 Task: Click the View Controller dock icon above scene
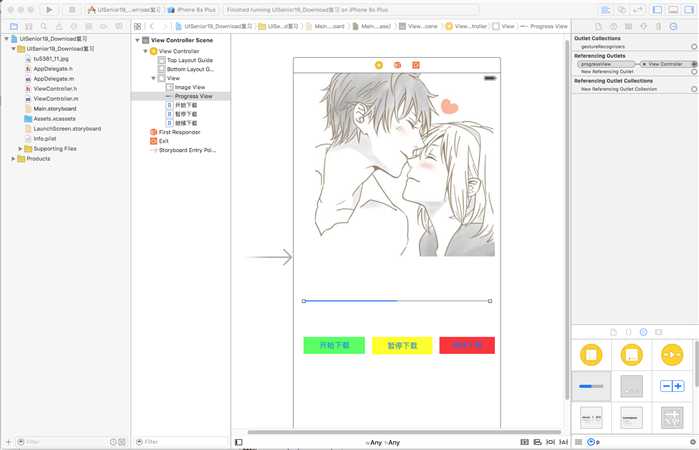coord(378,65)
